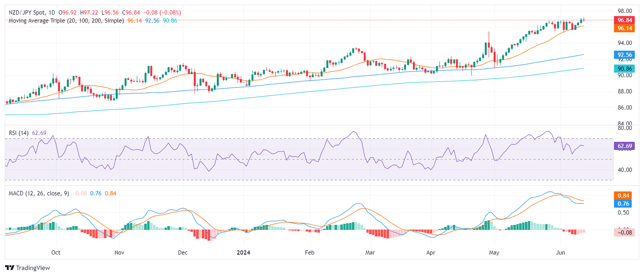Image resolution: width=644 pixels, height=276 pixels.
Task: Click the Mar label on time axis
Action: (x=370, y=253)
